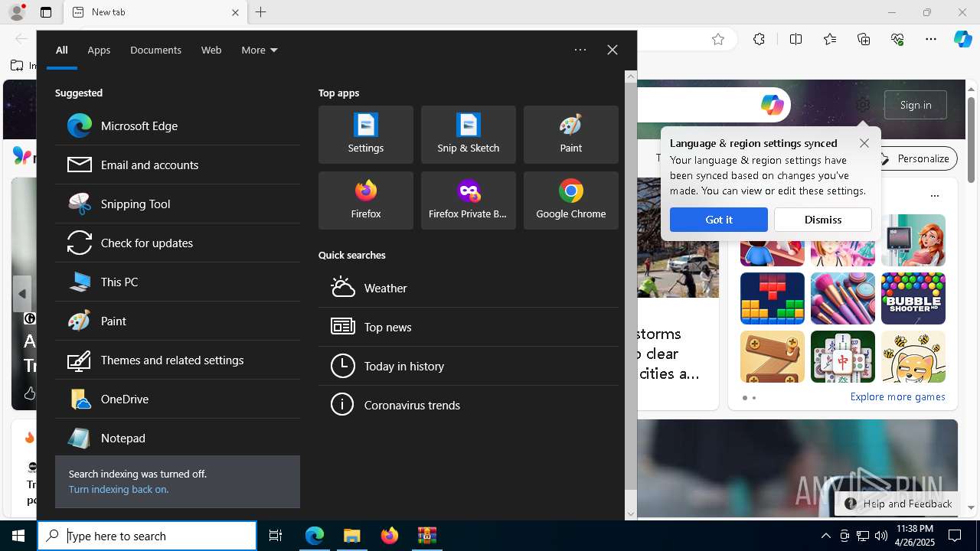The height and width of the screenshot is (551, 980).
Task: Switch to Apps search filter
Action: [x=99, y=50]
